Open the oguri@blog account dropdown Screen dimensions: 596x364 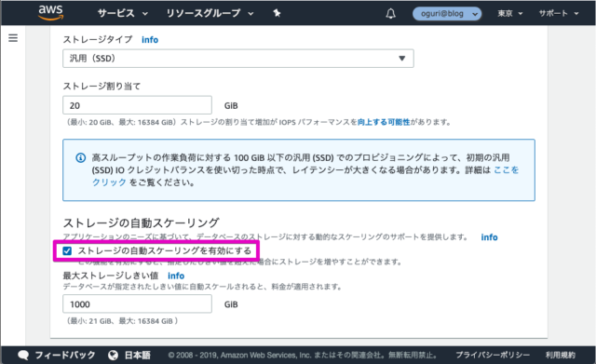447,14
